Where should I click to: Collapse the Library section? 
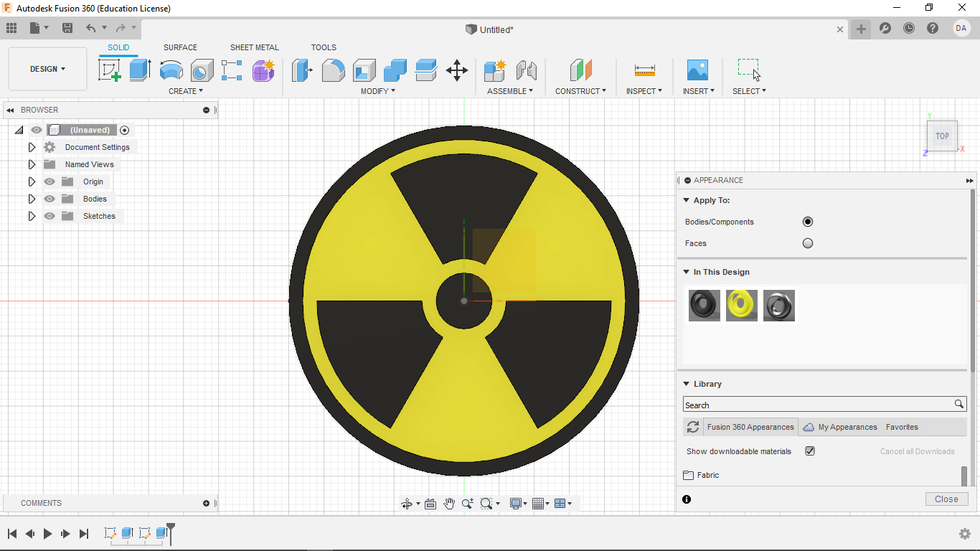pos(687,384)
